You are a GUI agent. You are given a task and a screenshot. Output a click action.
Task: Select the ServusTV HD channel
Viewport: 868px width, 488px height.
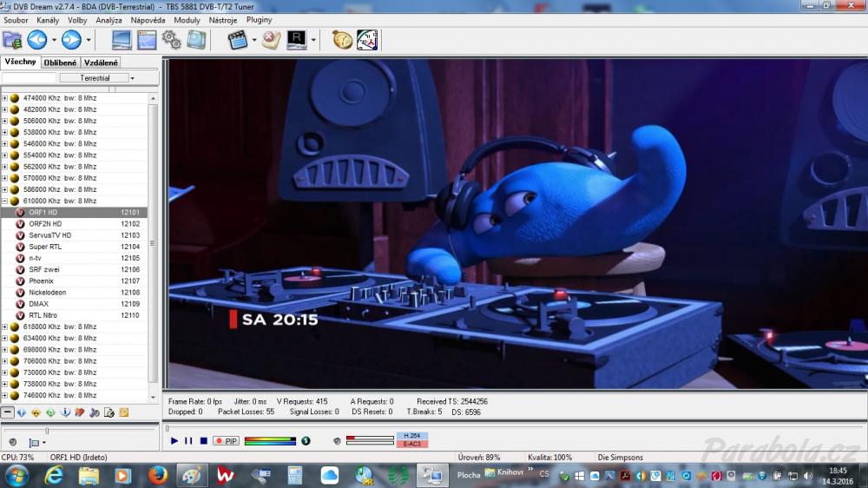(x=74, y=235)
